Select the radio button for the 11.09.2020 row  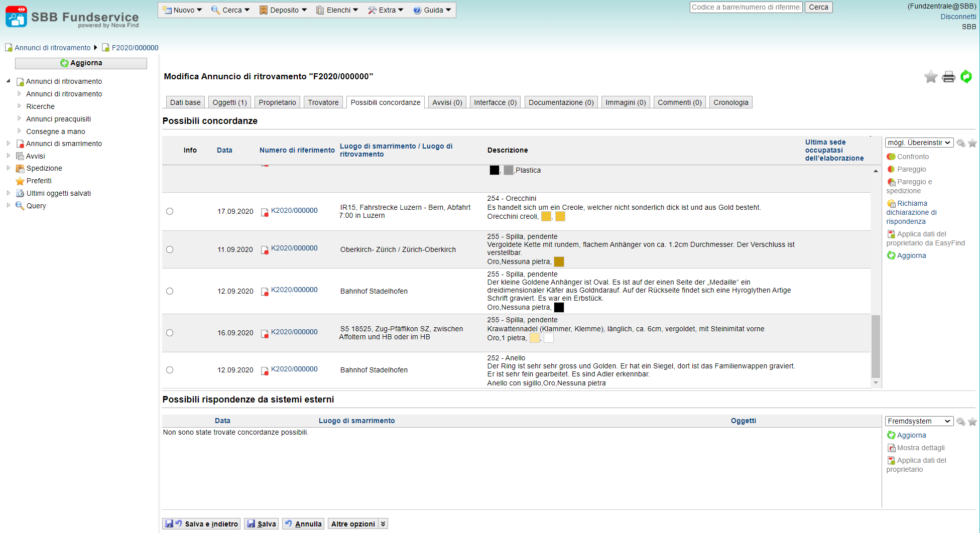[170, 249]
